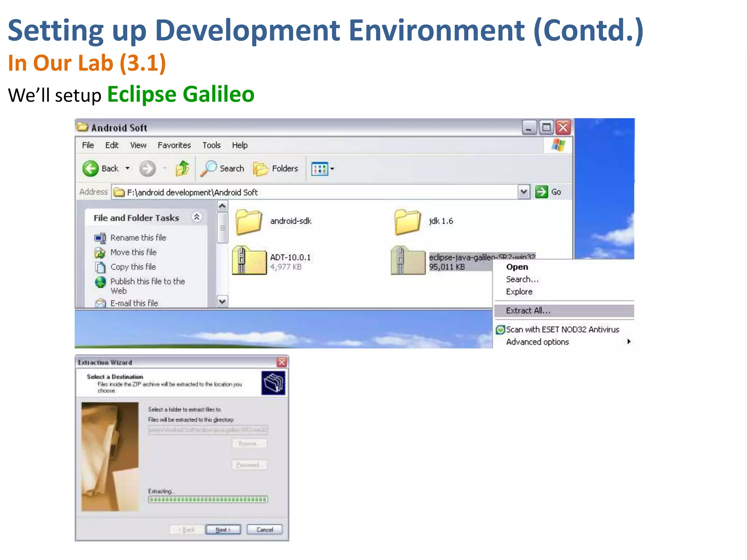This screenshot has height=560, width=747.
Task: Click the Forward arrow icon in toolbar
Action: coord(147,168)
